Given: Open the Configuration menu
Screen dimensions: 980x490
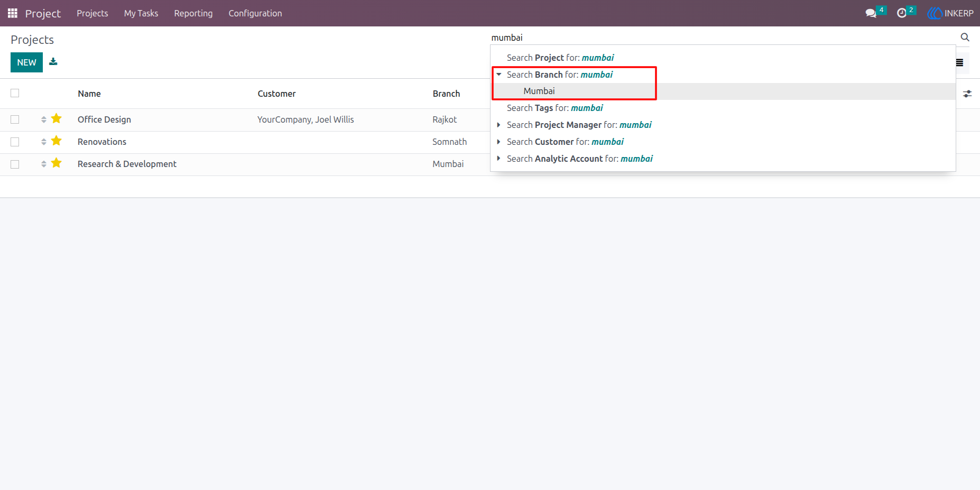Looking at the screenshot, I should (255, 13).
